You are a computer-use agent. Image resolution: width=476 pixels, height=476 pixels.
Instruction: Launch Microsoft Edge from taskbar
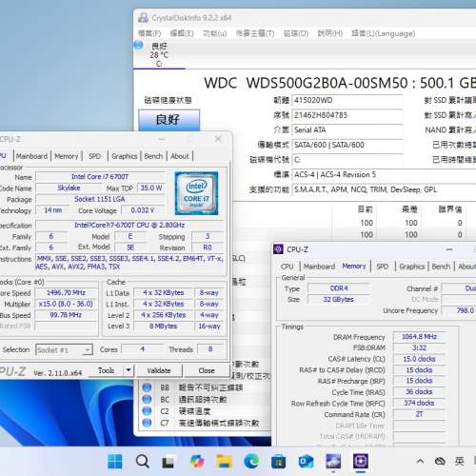[251, 461]
